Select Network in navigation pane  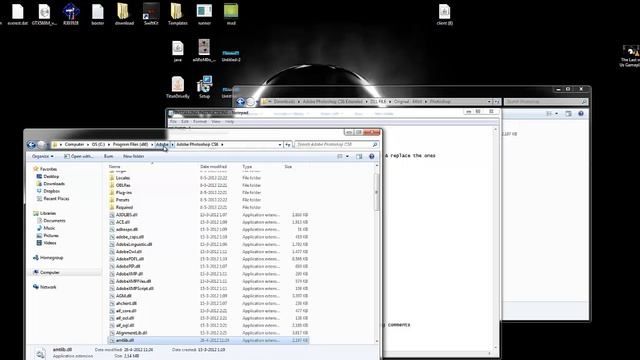tap(48, 287)
